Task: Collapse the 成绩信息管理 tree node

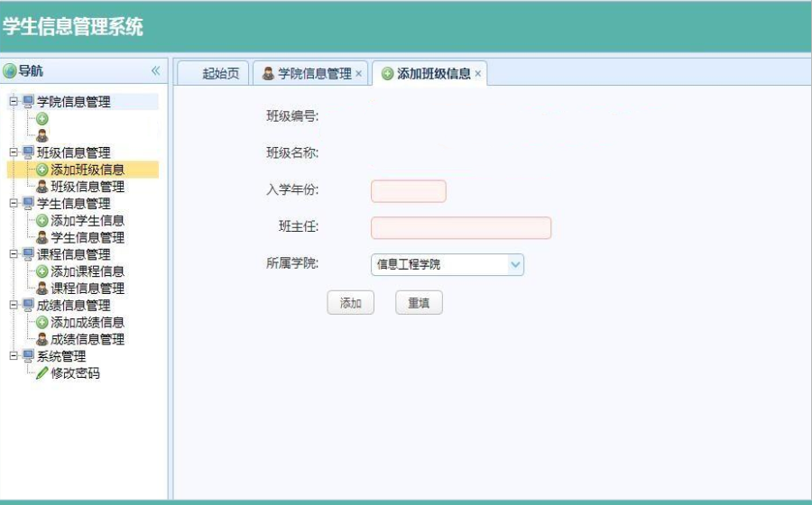Action: [x=14, y=305]
